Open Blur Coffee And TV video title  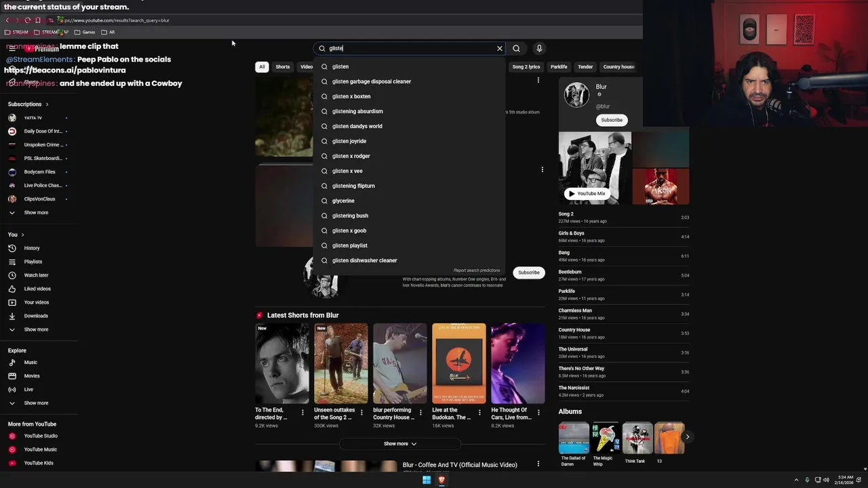click(x=460, y=465)
